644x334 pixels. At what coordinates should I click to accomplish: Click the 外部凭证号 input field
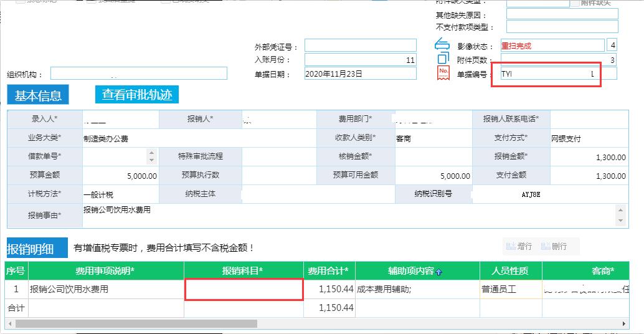click(x=360, y=45)
